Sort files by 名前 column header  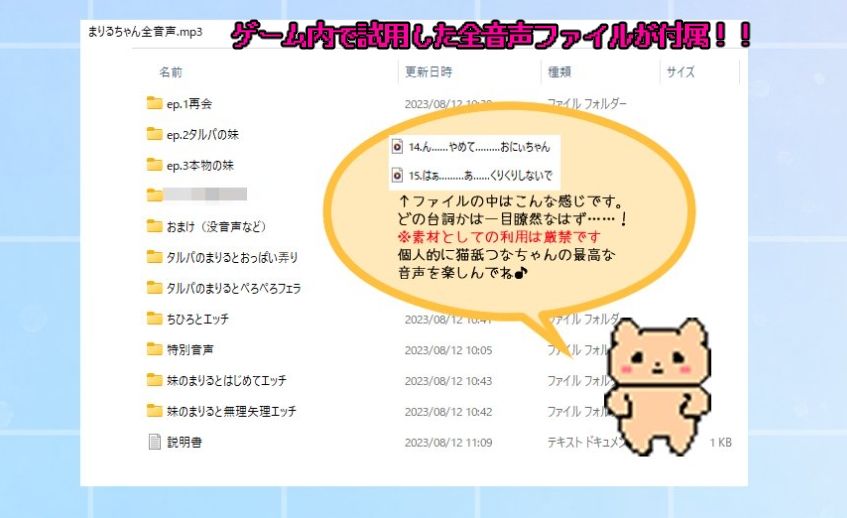tap(171, 72)
